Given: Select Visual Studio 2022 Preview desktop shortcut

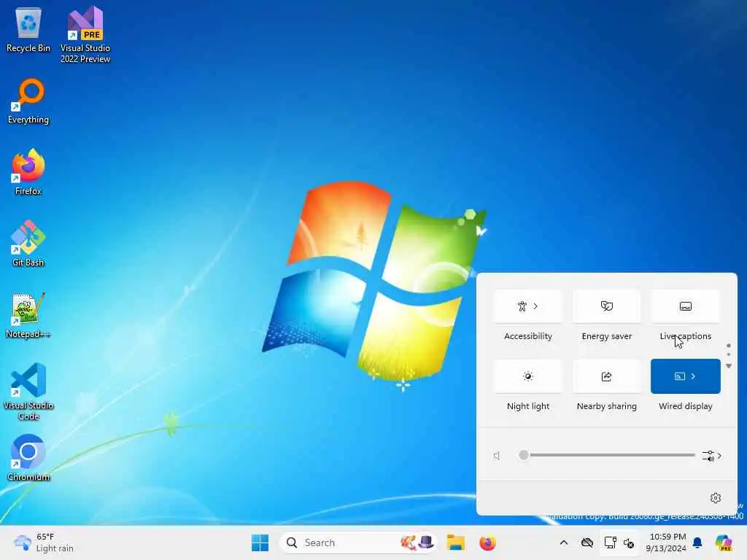Looking at the screenshot, I should [85, 34].
